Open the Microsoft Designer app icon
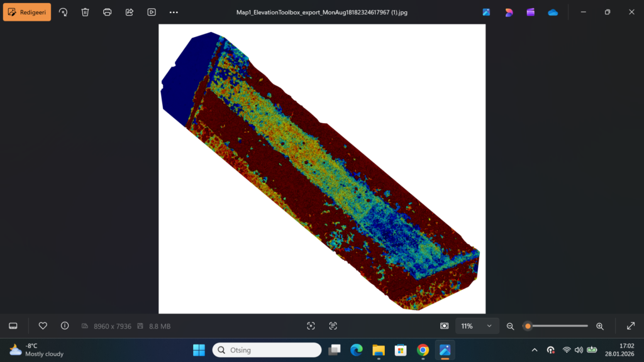This screenshot has height=362, width=644. (x=509, y=12)
